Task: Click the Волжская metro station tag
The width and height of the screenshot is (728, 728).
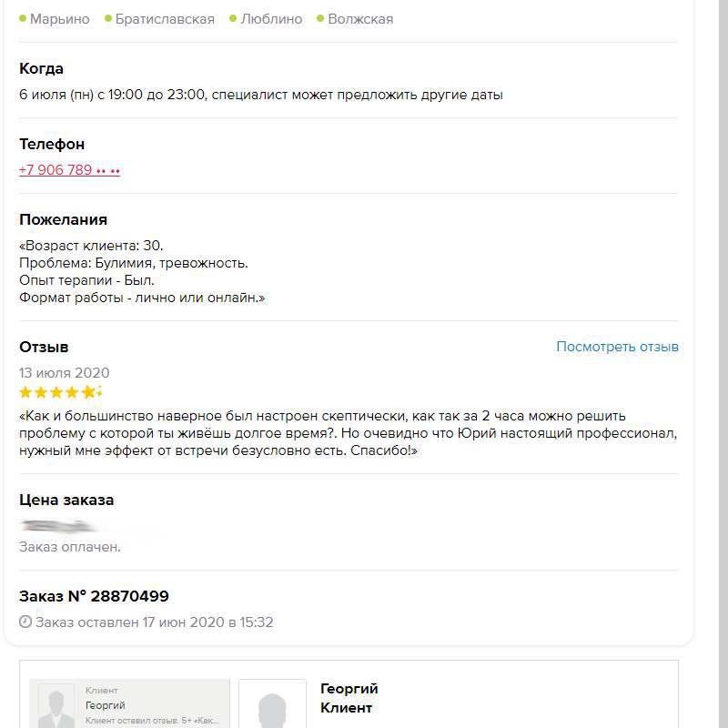Action: [x=360, y=19]
